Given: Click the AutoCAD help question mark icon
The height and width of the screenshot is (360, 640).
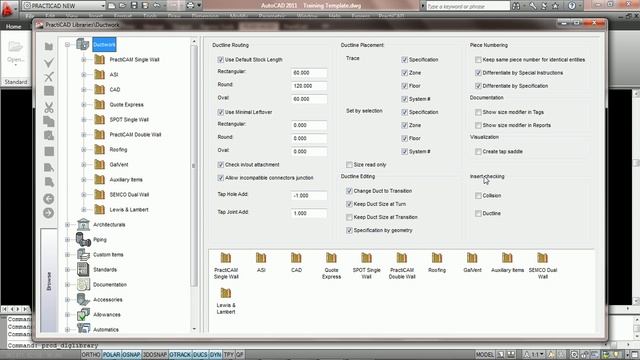Looking at the screenshot, I should [x=572, y=6].
